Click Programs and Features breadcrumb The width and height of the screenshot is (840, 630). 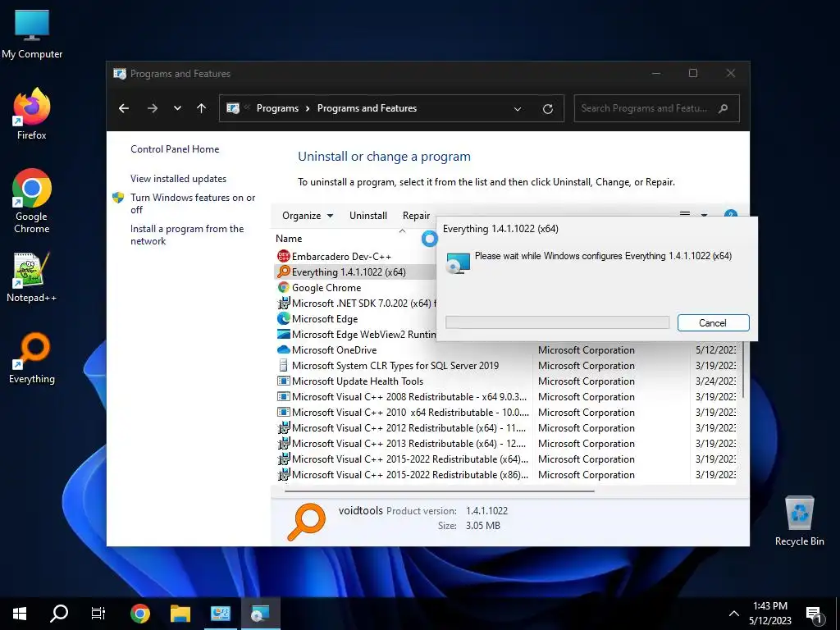(x=367, y=108)
